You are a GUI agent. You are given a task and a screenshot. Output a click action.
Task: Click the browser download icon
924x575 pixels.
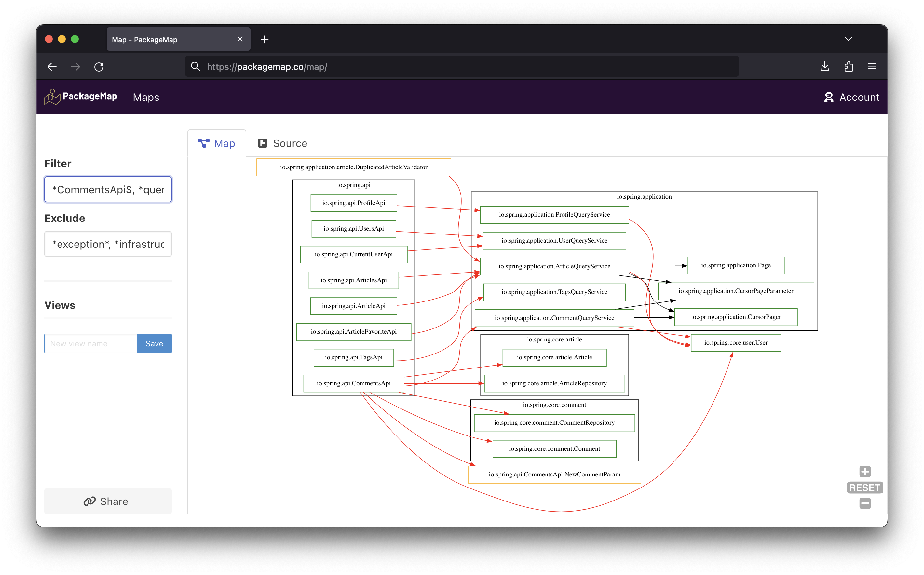pyautogui.click(x=825, y=66)
